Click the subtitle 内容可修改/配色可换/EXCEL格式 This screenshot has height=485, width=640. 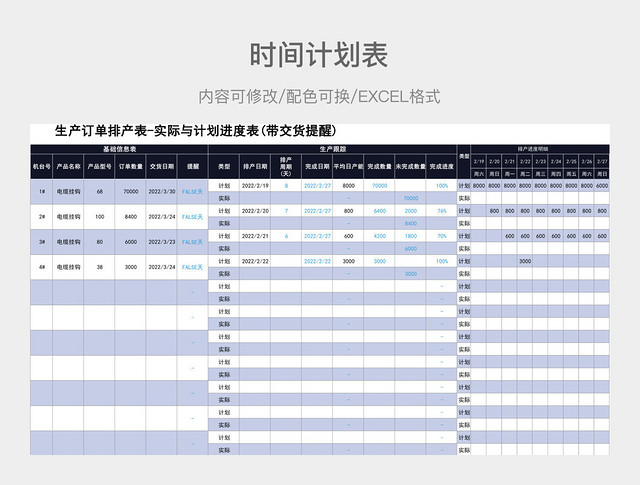(x=320, y=97)
